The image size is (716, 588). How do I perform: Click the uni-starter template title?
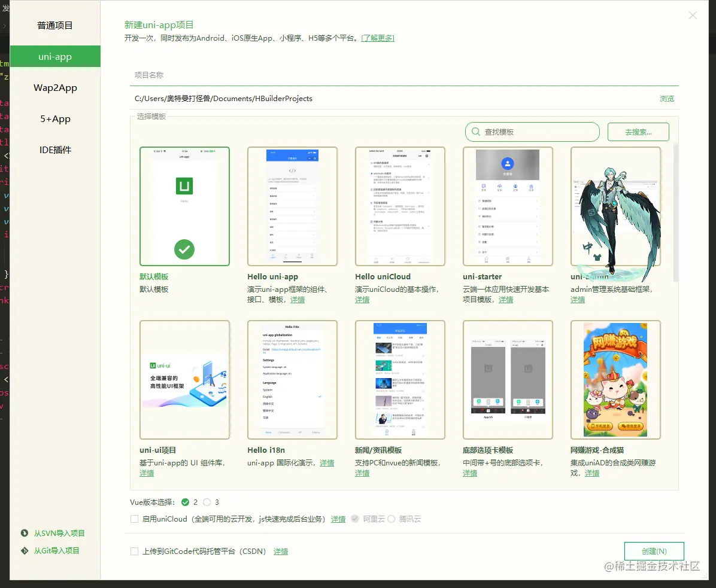click(482, 276)
